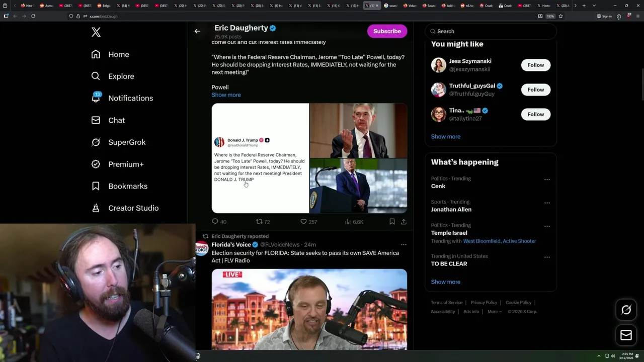Open Jess Szymanski's avatar

[439, 65]
